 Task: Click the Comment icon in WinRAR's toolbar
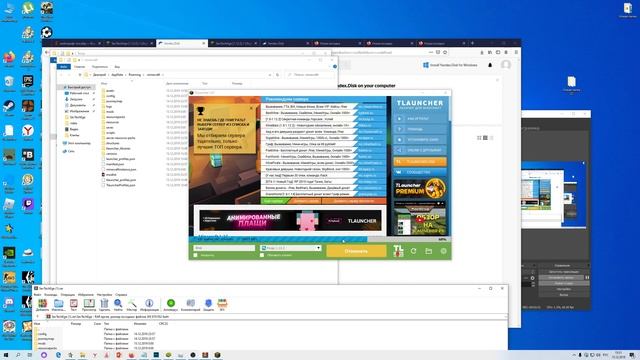click(x=191, y=305)
